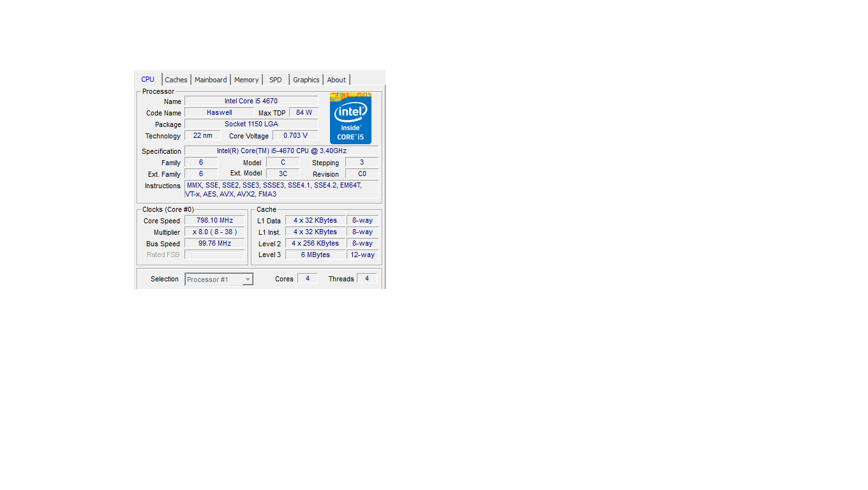
Task: Click the Threads count value 4
Action: coord(366,278)
